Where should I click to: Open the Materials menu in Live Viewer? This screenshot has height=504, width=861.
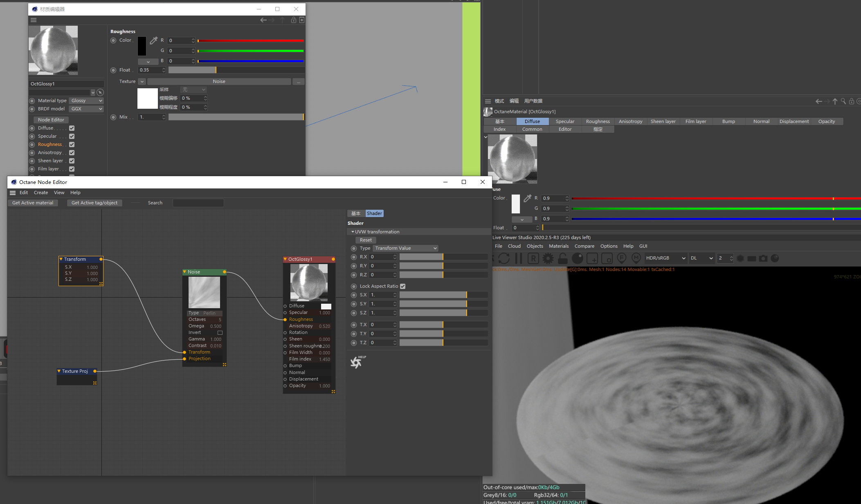pyautogui.click(x=559, y=246)
